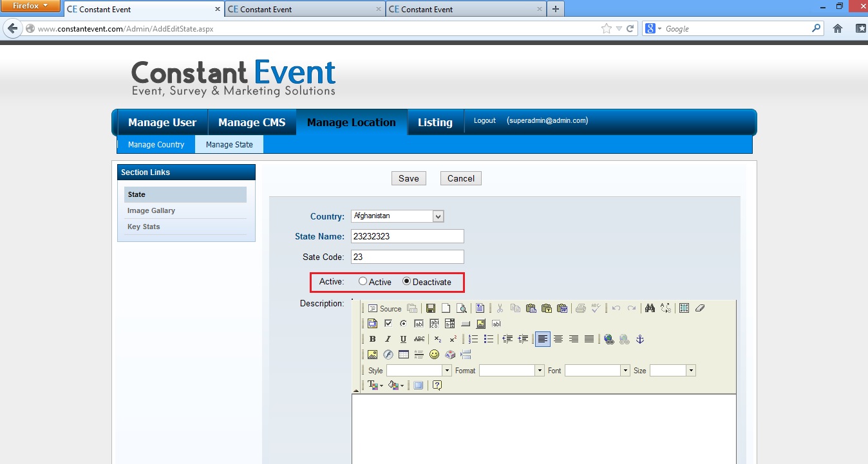The height and width of the screenshot is (464, 868).
Task: Click the editor's floppy disk Save icon
Action: tap(431, 308)
